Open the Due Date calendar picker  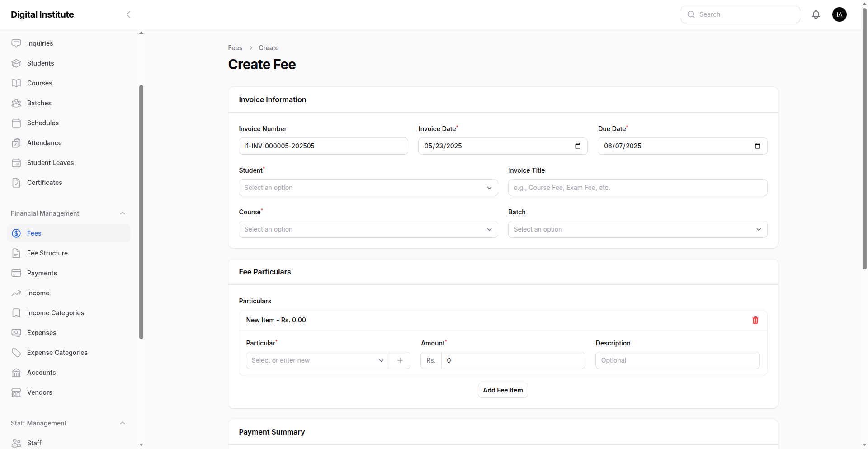758,146
